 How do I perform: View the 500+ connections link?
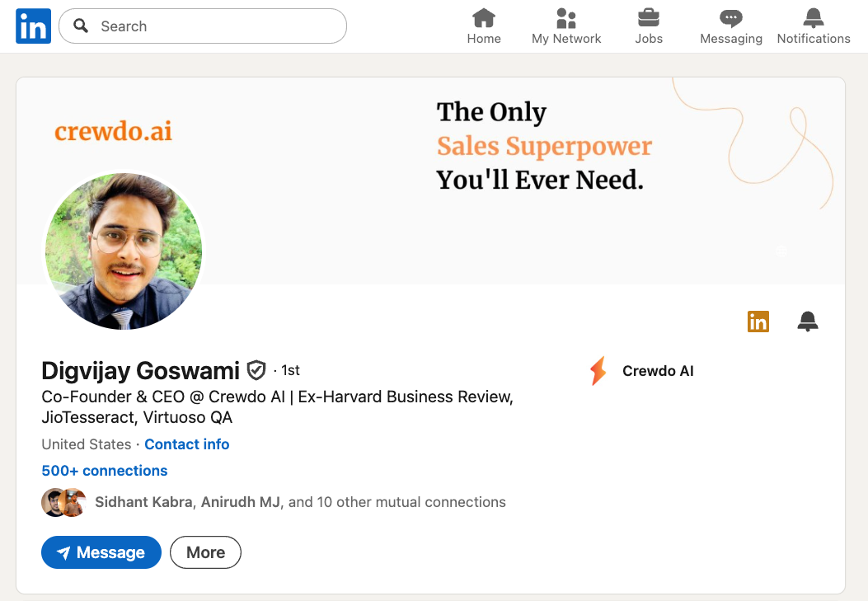(104, 471)
